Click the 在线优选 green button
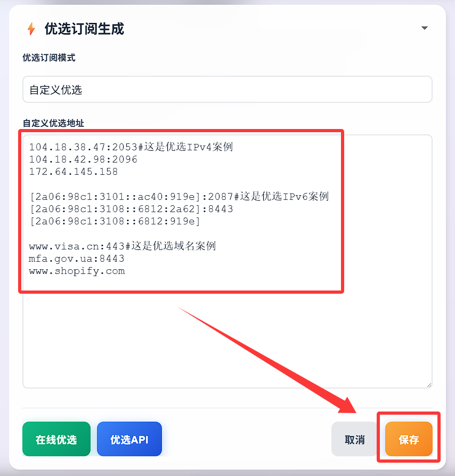455x476 pixels. [x=56, y=439]
